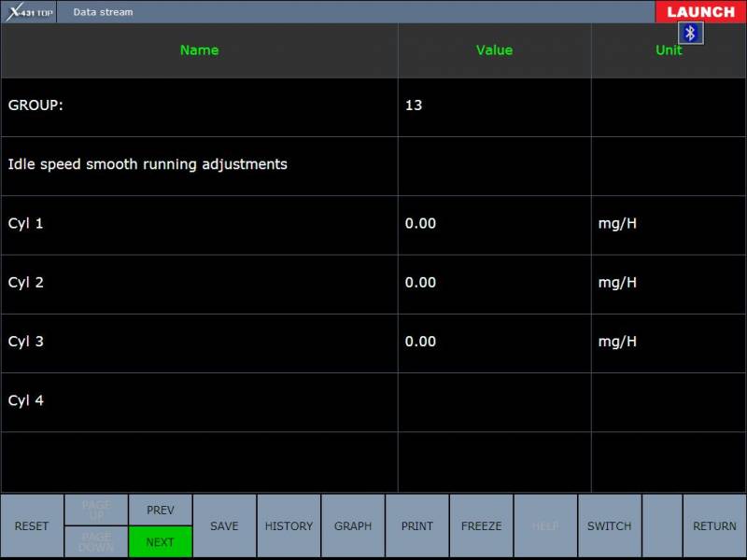Save the data stream with SAVE
747x560 pixels.
(x=224, y=526)
